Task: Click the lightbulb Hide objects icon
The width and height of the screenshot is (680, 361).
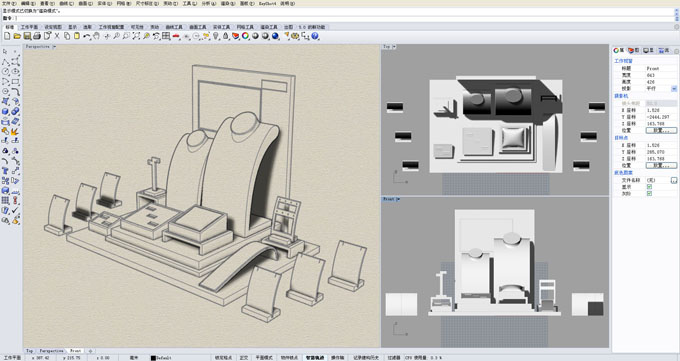Action: 216,36
